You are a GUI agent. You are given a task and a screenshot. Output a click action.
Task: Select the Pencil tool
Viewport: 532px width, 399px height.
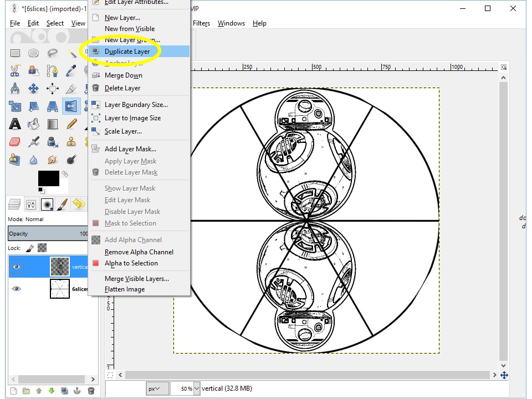click(x=71, y=124)
